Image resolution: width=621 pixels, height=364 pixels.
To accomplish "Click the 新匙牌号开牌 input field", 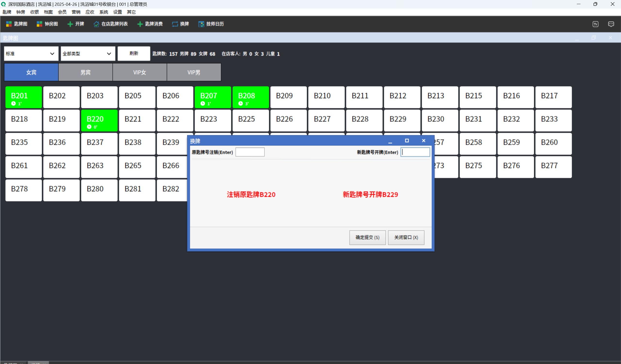I will [415, 152].
